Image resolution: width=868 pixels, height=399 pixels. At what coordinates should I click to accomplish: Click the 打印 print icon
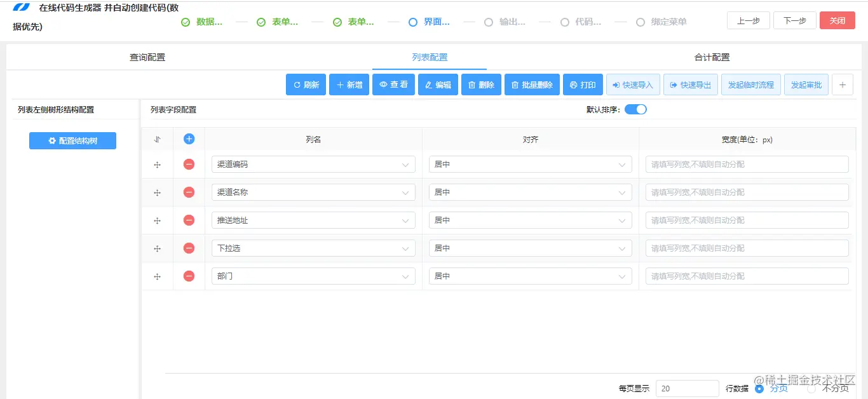point(574,84)
